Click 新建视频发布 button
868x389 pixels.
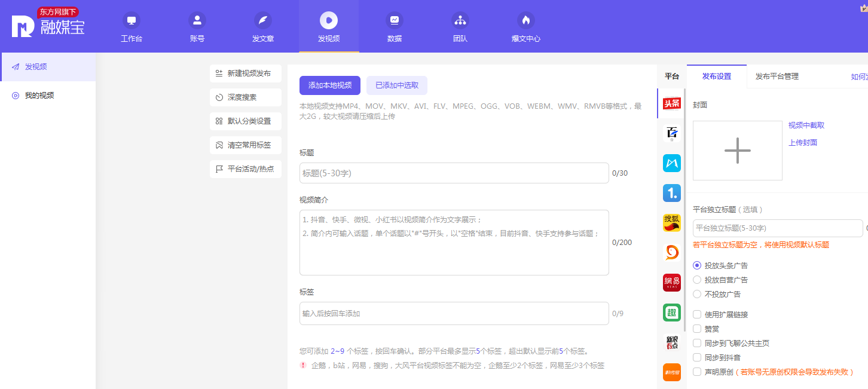[x=246, y=73]
